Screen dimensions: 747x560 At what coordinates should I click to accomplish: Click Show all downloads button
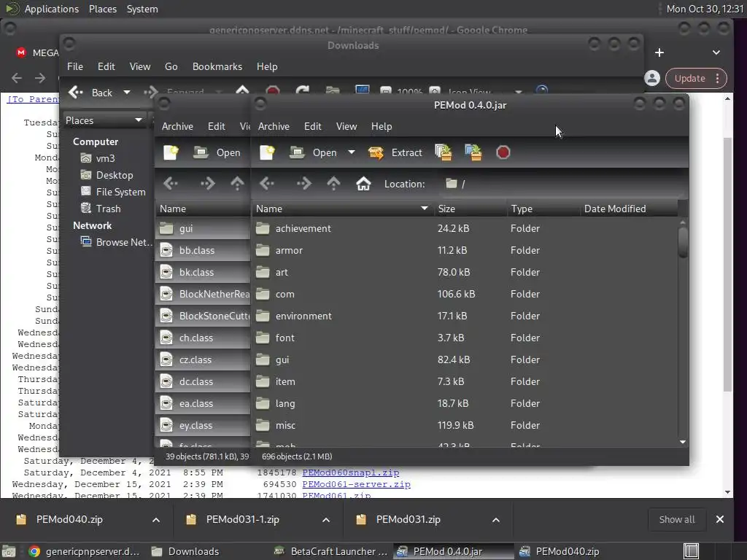(676, 519)
